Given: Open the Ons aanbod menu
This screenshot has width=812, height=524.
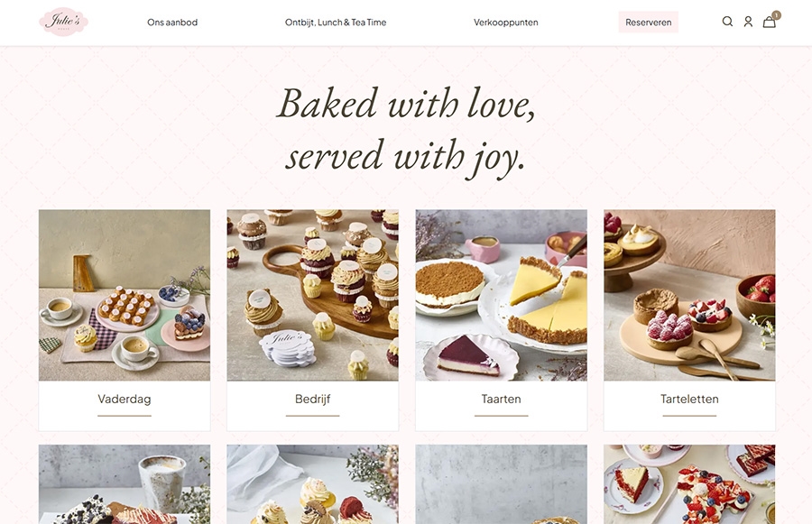Looking at the screenshot, I should tap(172, 23).
